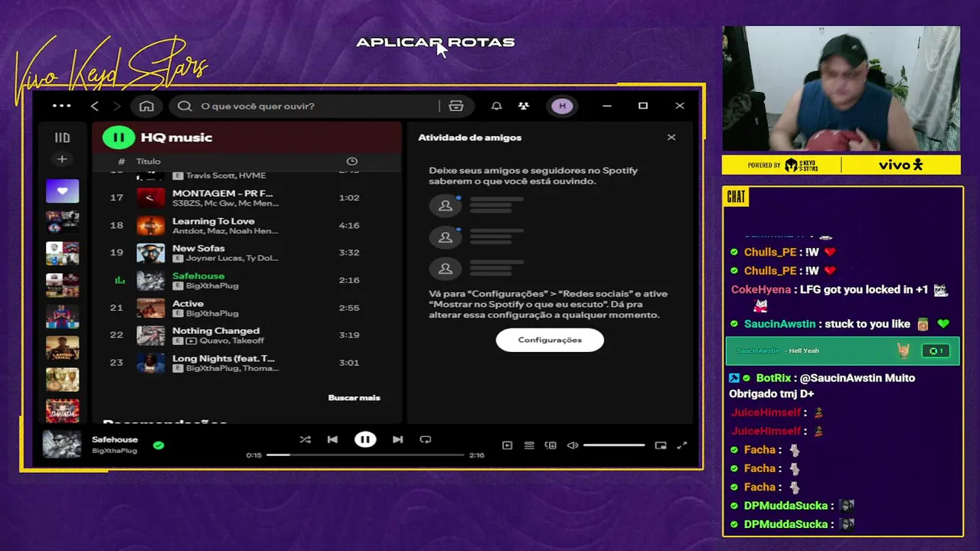Screen dimensions: 980x551
Task: Open the Spotify Home icon
Action: (x=146, y=106)
